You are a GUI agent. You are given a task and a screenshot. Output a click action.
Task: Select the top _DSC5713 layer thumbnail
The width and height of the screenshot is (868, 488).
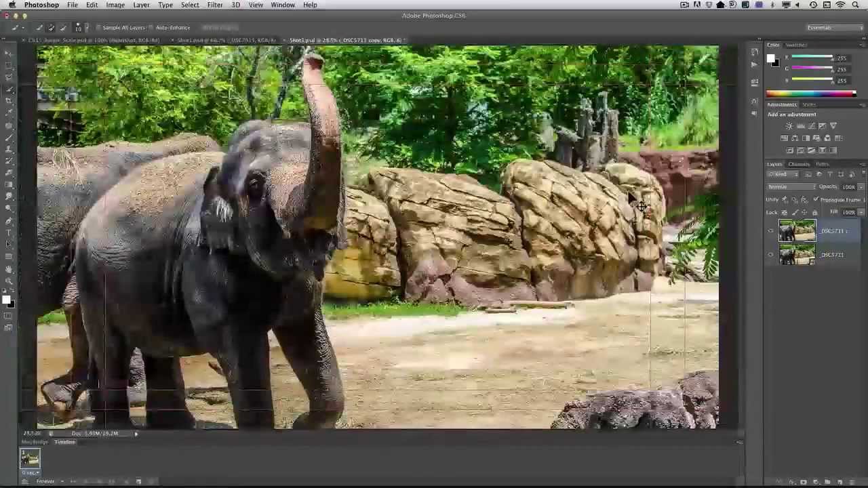pyautogui.click(x=797, y=231)
